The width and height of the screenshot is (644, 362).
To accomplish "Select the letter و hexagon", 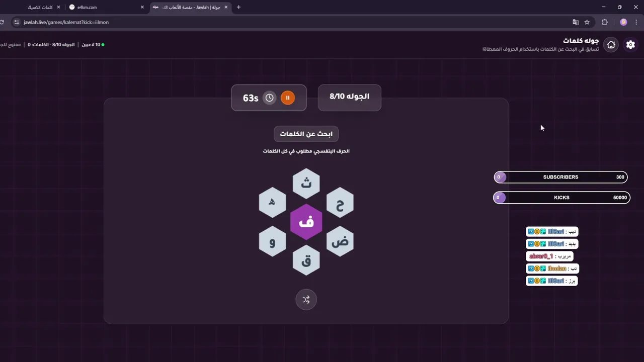I will 272,241.
